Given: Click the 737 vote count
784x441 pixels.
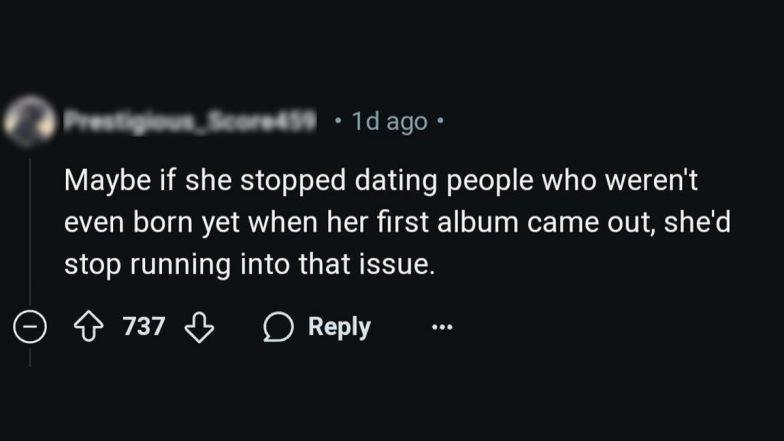Looking at the screenshot, I should [x=144, y=327].
